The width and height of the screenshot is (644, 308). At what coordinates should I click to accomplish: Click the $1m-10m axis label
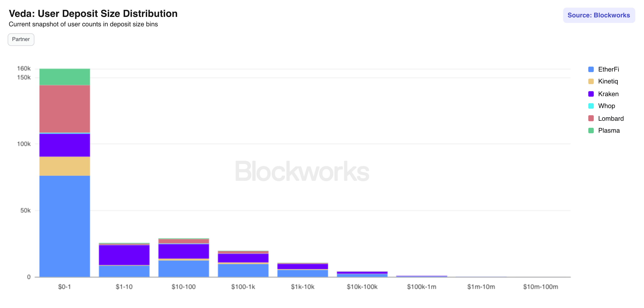[481, 287]
